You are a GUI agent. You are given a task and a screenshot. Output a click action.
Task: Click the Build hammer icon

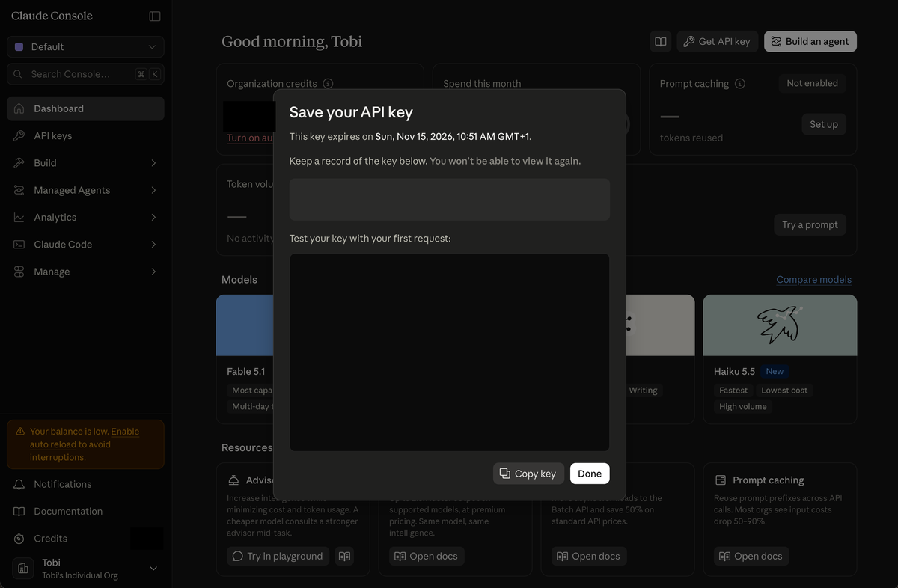pos(19,163)
